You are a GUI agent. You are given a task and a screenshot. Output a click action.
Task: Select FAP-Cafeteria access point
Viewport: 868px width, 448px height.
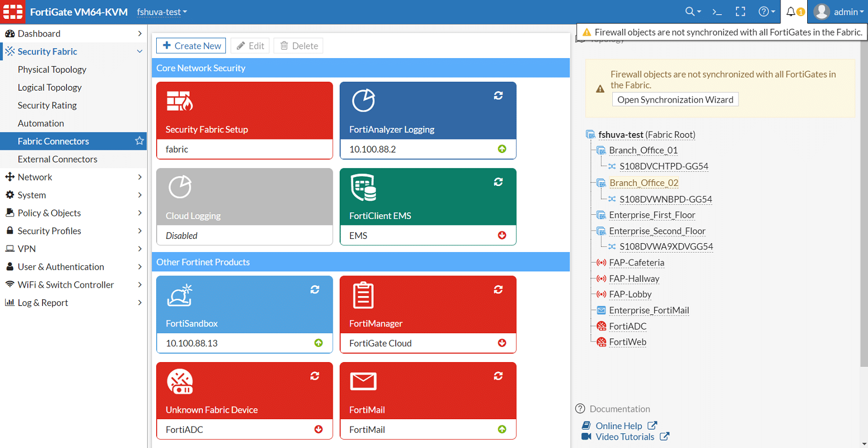(x=636, y=263)
